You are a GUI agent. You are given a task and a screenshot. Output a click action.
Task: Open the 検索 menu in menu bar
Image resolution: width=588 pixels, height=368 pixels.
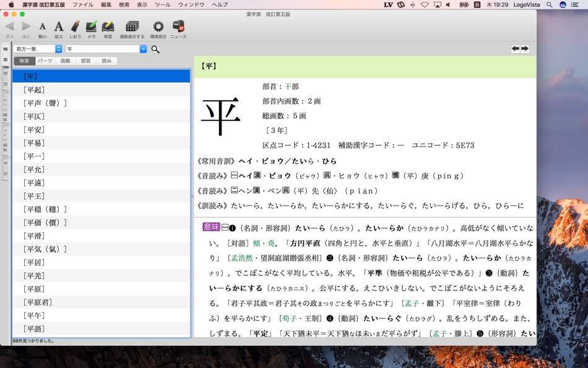pos(124,4)
